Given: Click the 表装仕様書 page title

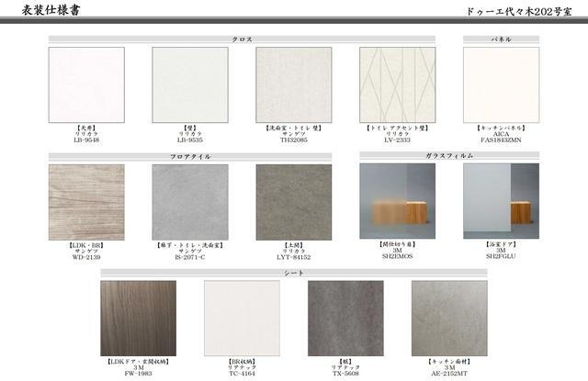Looking at the screenshot, I should click(51, 10).
